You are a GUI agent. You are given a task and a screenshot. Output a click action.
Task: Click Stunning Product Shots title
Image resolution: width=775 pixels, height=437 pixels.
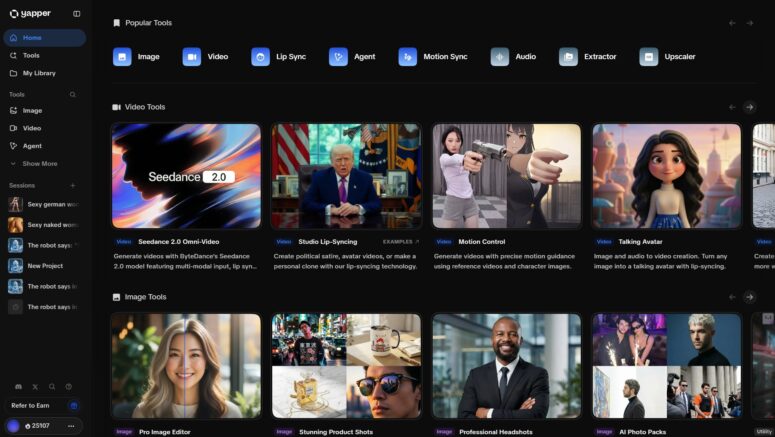pos(336,432)
